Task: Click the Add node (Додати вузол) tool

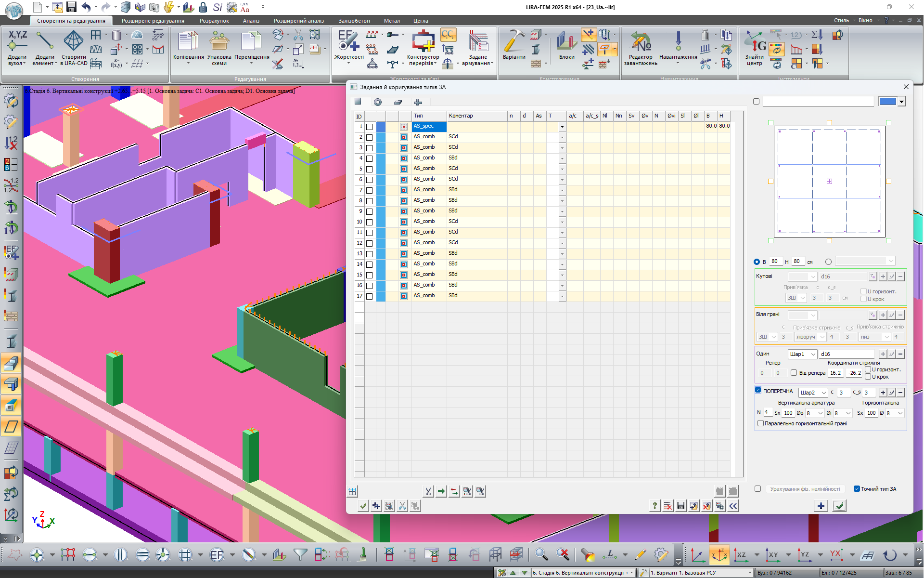Action: (x=17, y=47)
